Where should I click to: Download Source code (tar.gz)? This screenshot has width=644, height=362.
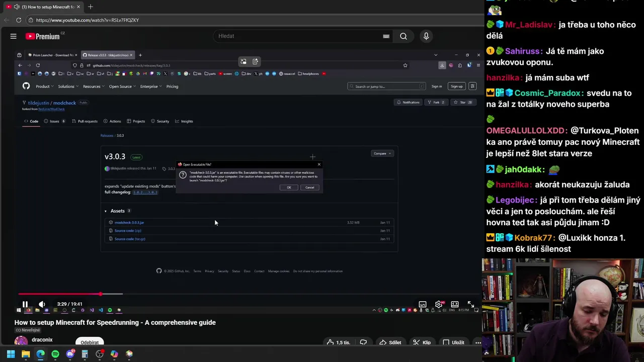(x=130, y=239)
